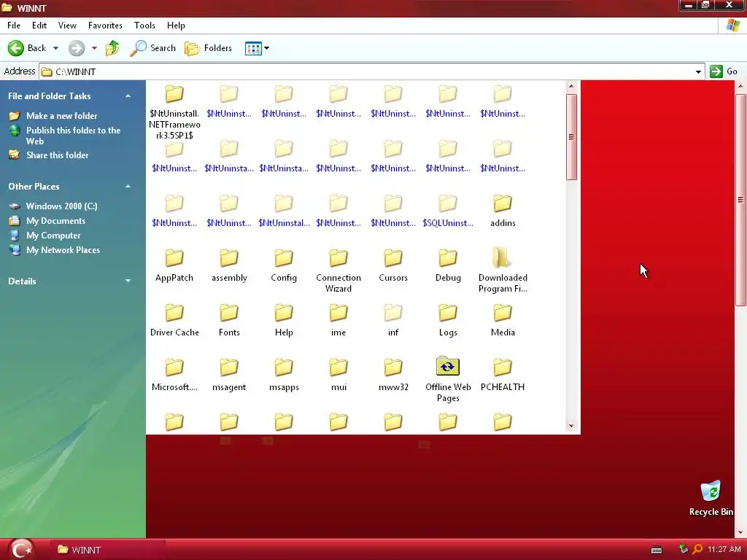The image size is (747, 560).
Task: Select the Debug folder
Action: pos(448,265)
